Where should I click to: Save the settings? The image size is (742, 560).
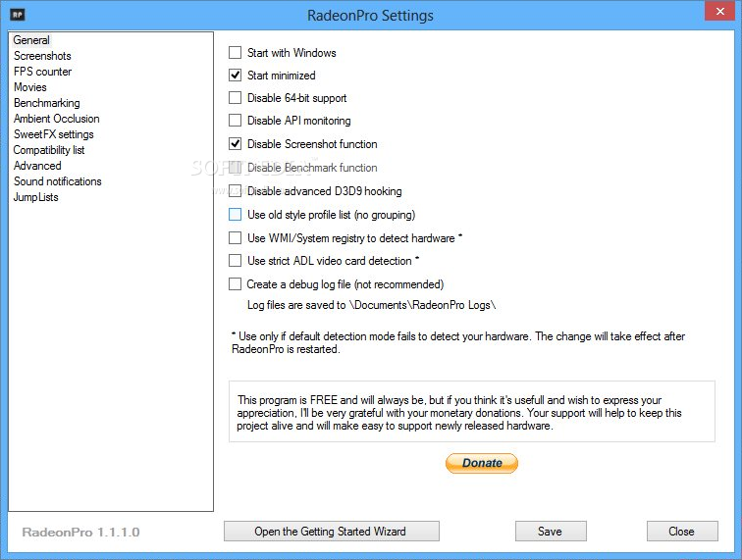(x=551, y=532)
